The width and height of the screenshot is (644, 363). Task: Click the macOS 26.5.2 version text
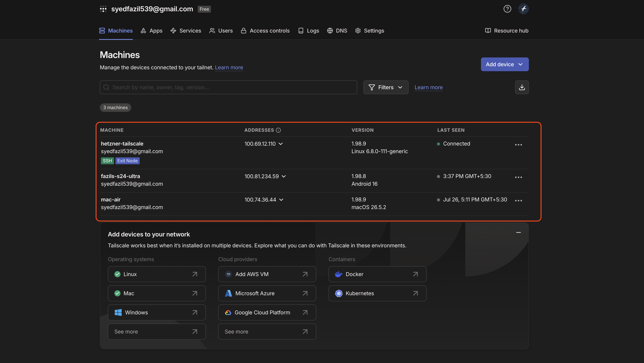pyautogui.click(x=369, y=207)
